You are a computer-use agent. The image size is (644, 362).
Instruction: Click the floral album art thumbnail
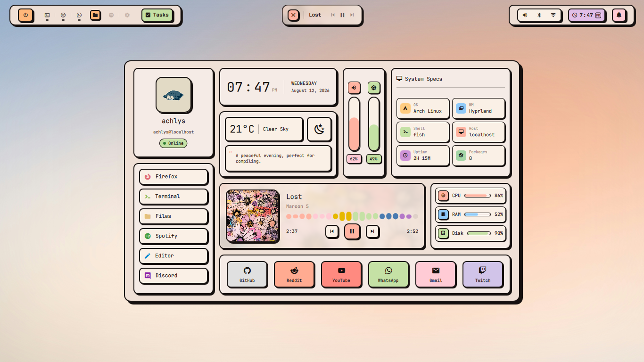click(253, 216)
